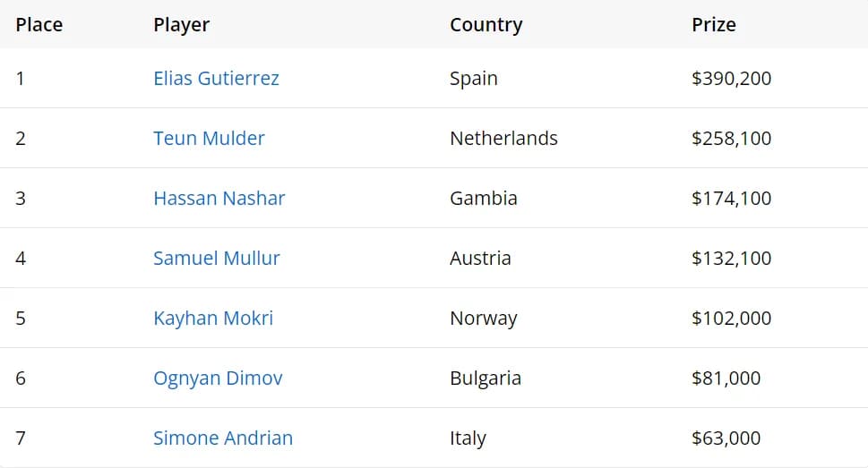This screenshot has height=468, width=868.
Task: Open Simone Andrian player link
Action: (222, 438)
